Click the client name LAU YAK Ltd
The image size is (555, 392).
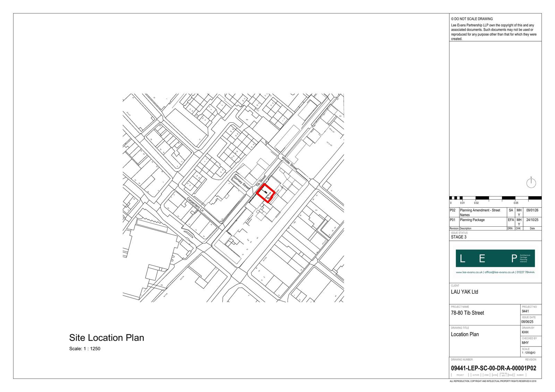point(464,292)
